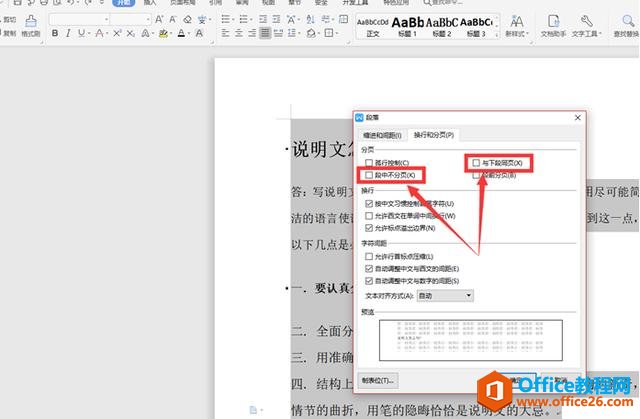Click the increase indent icon
Image resolution: width=640 pixels, height=419 pixels.
[276, 19]
